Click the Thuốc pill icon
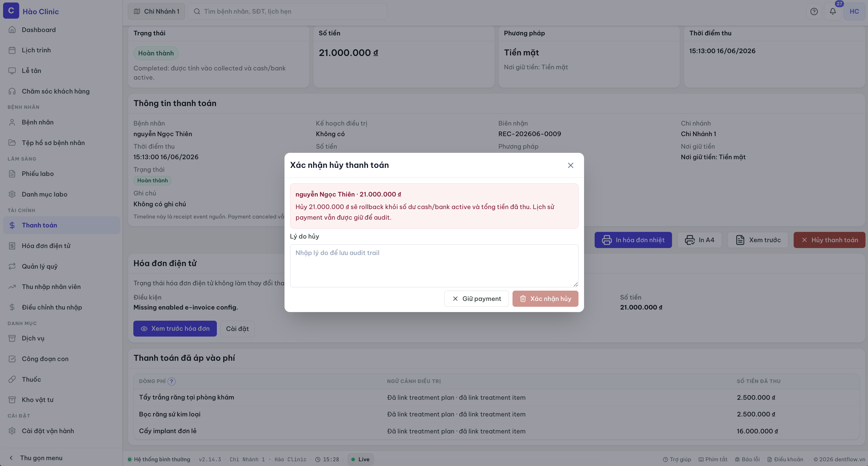This screenshot has width=868, height=466. coord(12,379)
